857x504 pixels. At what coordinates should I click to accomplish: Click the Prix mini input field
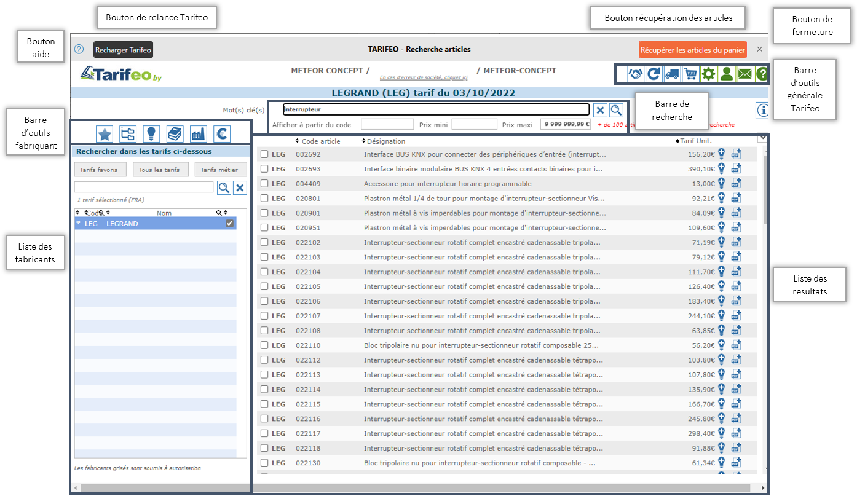474,124
